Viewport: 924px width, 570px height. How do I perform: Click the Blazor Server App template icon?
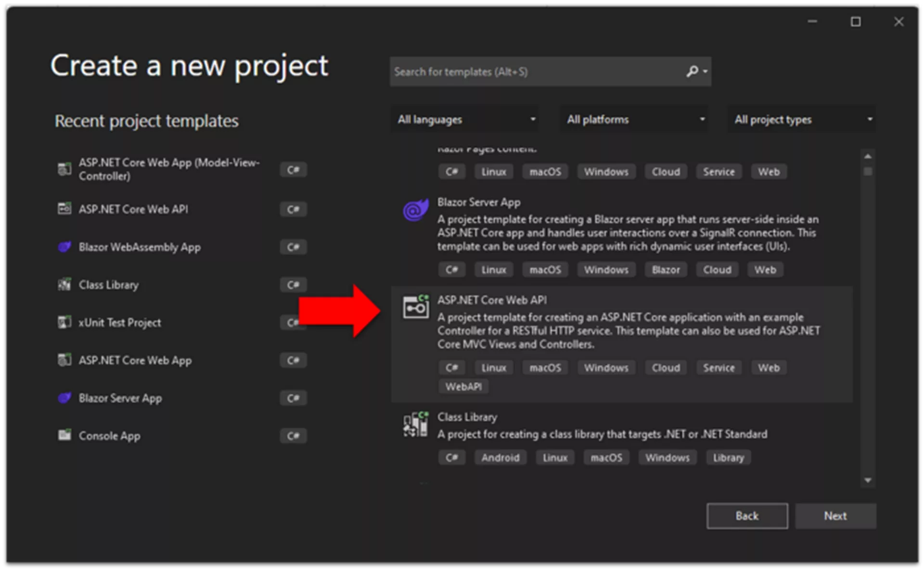click(416, 210)
